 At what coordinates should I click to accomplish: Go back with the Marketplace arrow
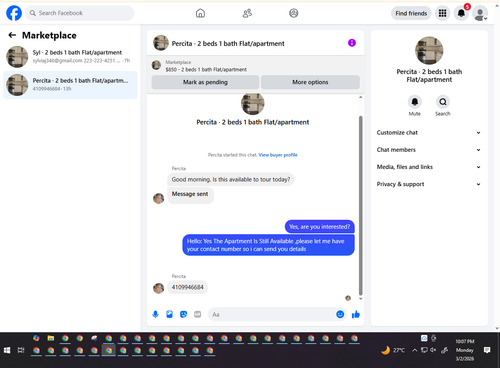(12, 35)
